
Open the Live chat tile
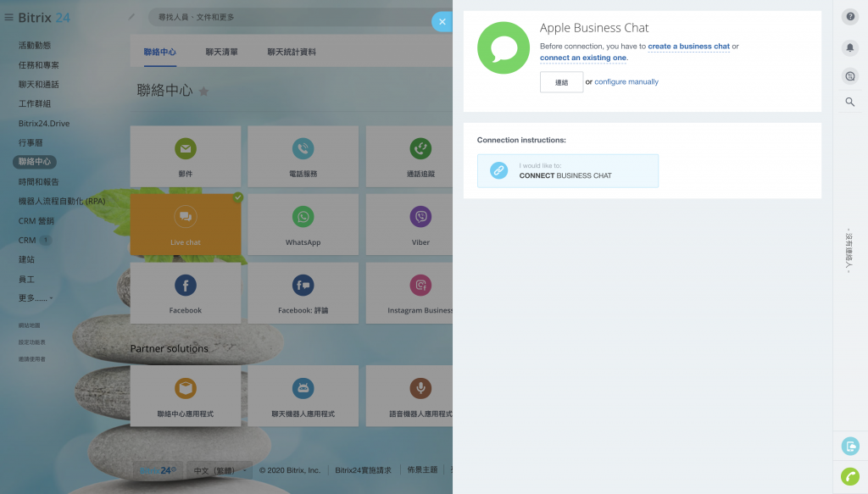click(x=185, y=225)
